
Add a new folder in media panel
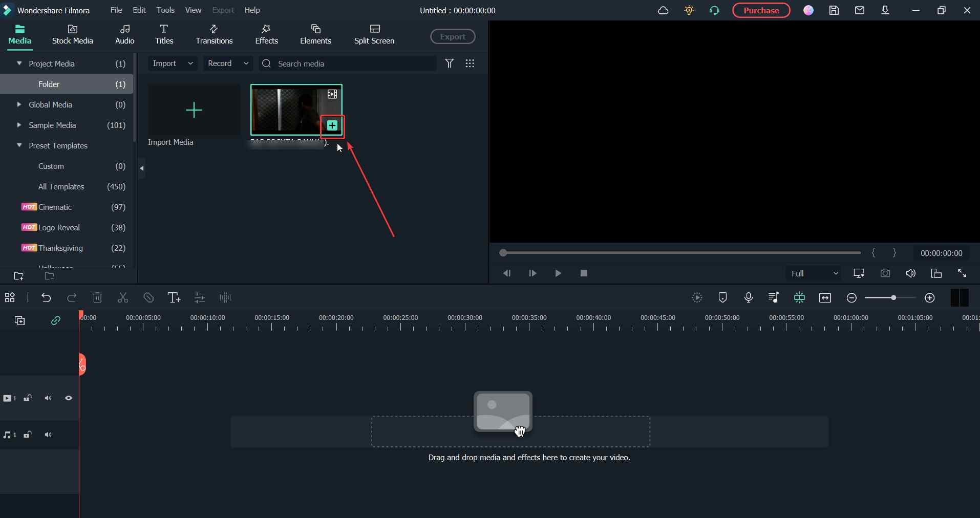(19, 276)
